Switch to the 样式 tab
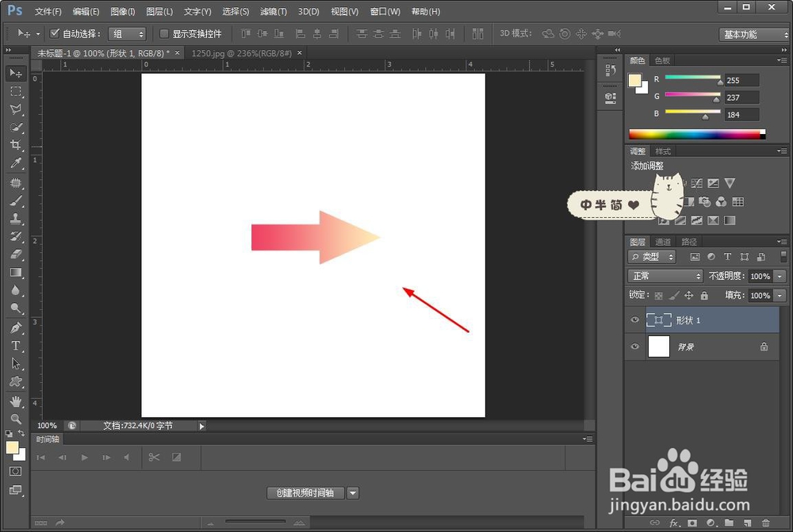Screen dimensions: 793x532 tap(662, 151)
